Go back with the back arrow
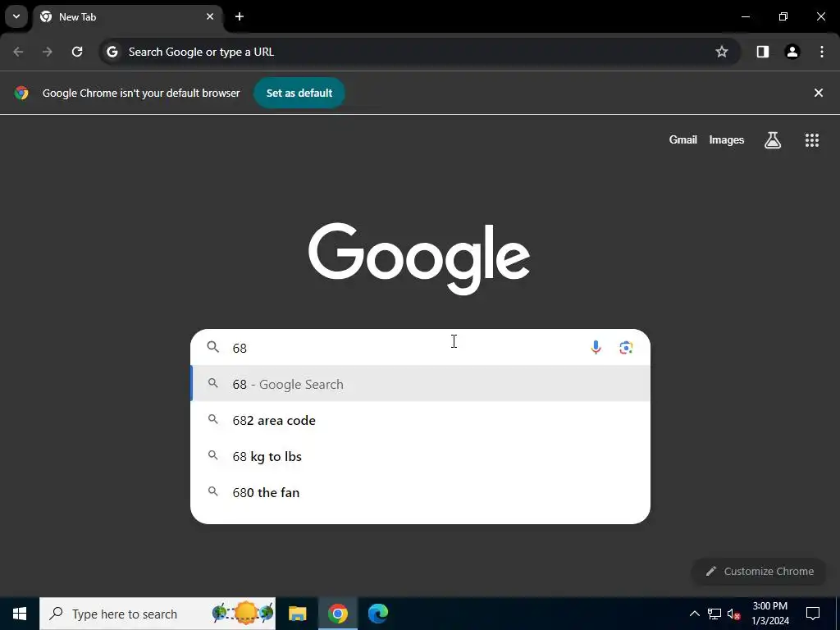The width and height of the screenshot is (840, 630). (x=18, y=52)
